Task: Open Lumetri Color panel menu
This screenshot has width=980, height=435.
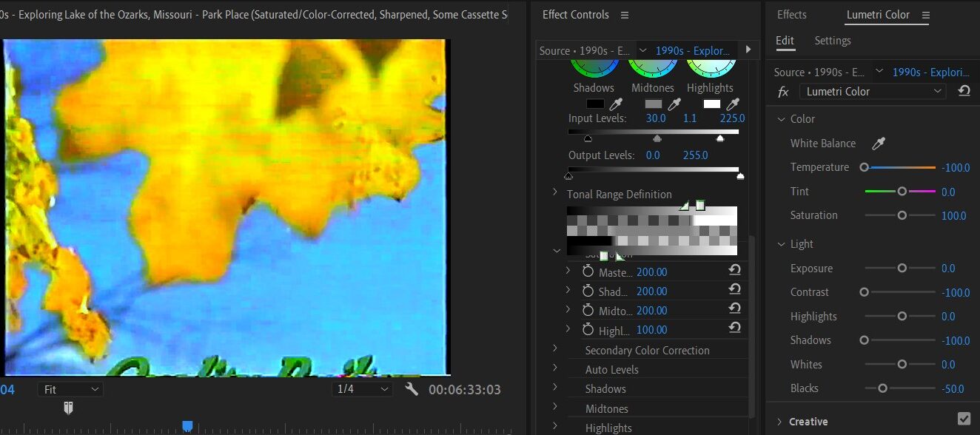Action: (x=925, y=15)
